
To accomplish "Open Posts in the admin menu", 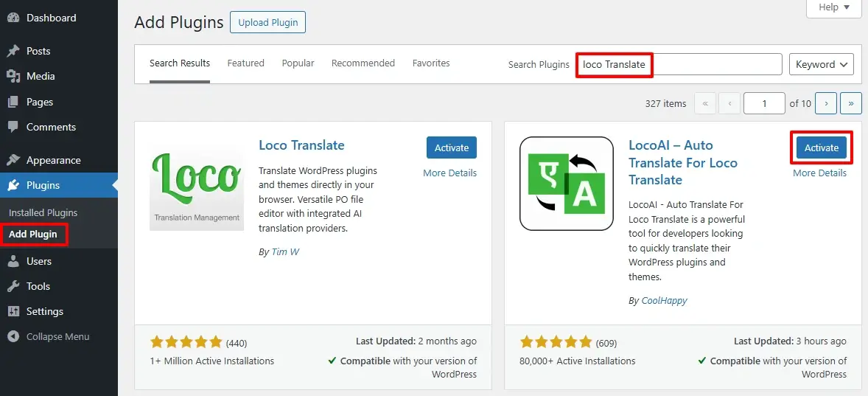I will tap(59, 51).
